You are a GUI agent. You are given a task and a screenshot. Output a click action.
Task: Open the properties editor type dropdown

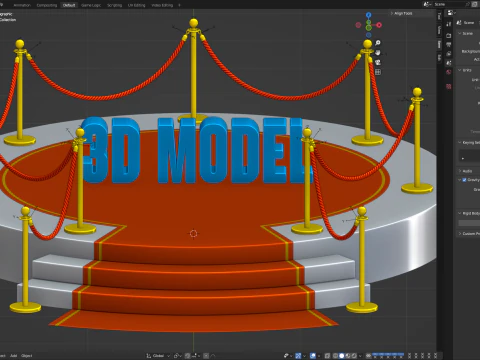[x=451, y=13]
